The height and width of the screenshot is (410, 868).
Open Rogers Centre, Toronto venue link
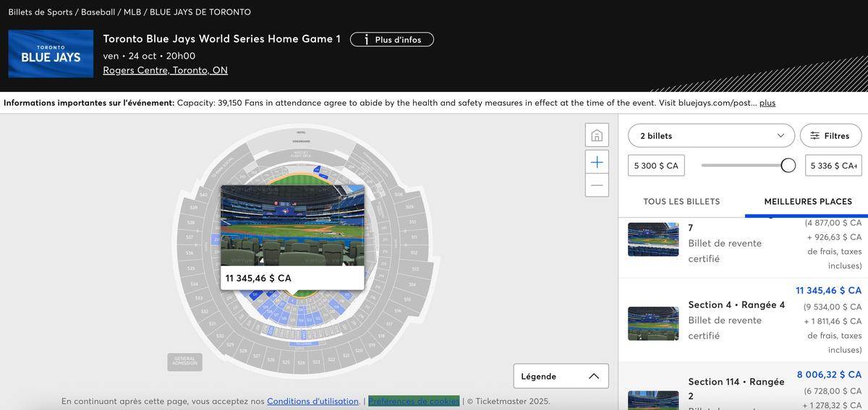pos(165,70)
